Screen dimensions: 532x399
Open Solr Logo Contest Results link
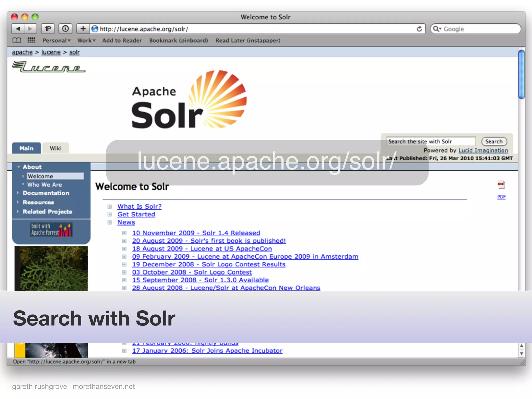tap(209, 264)
